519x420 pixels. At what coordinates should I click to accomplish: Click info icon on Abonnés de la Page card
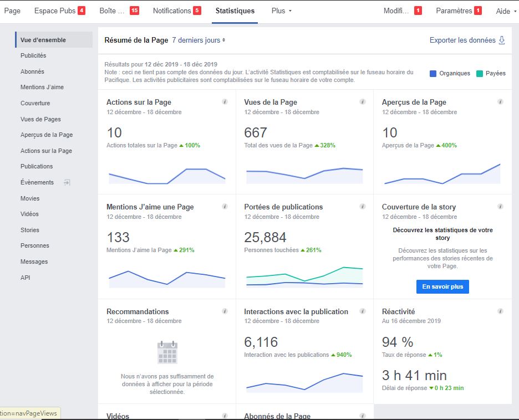click(363, 416)
